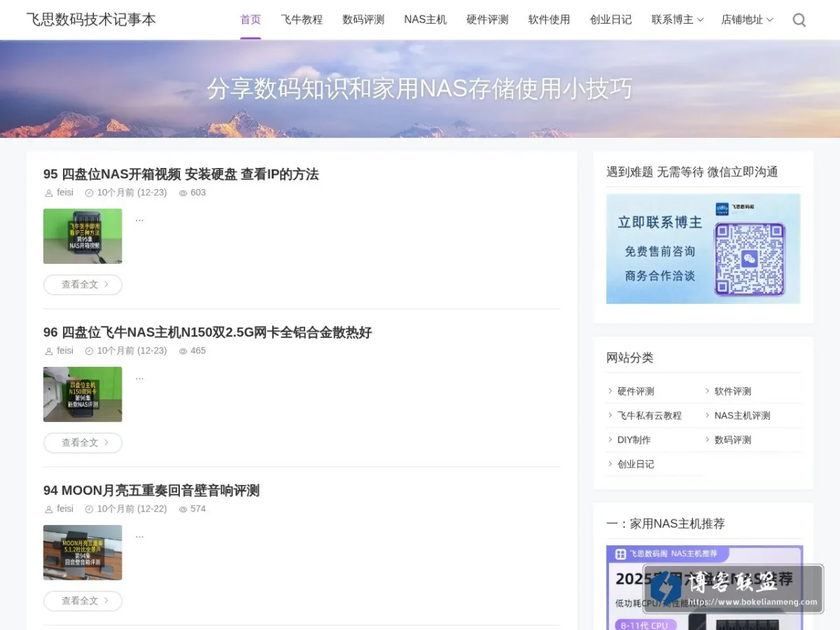The width and height of the screenshot is (840, 630).
Task: Click thumbnail of MOON回音壁 article
Action: tap(83, 552)
